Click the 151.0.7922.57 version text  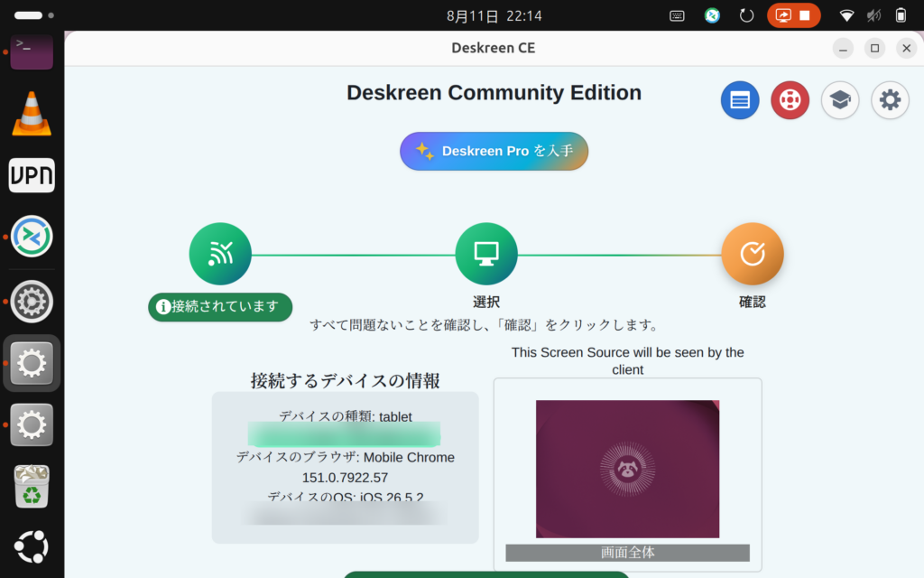[346, 477]
